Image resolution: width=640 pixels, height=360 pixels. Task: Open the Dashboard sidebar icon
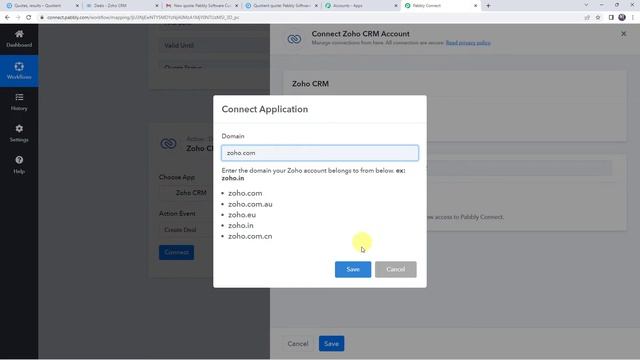(19, 39)
